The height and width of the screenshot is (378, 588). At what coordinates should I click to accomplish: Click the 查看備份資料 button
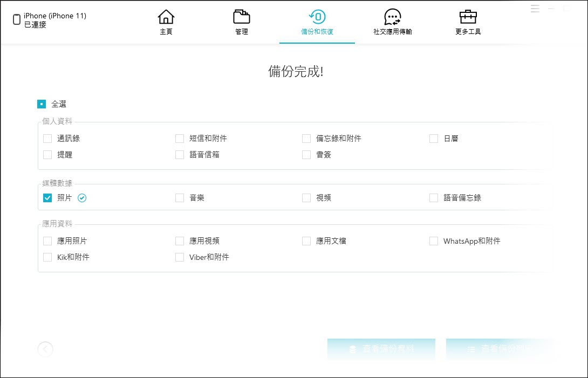click(381, 349)
